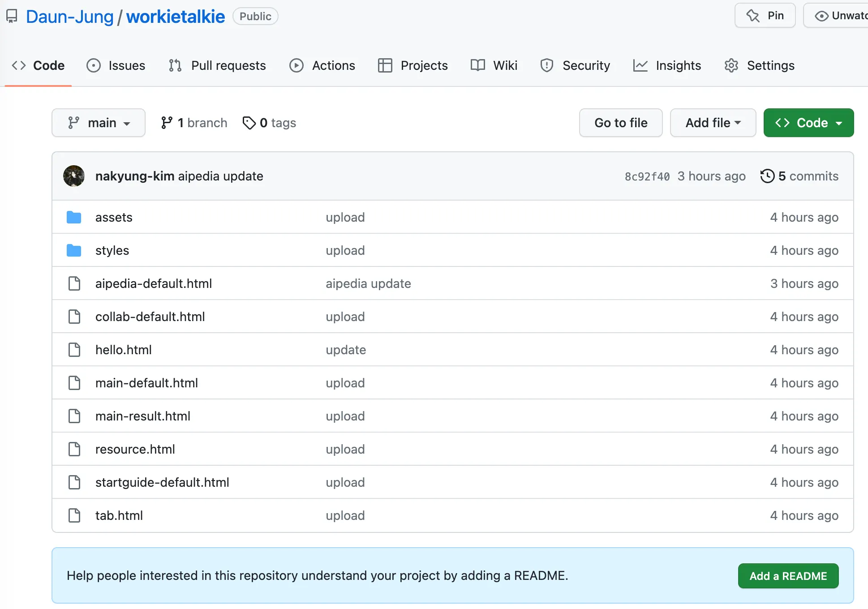
Task: Click nakyung-kim's avatar thumbnail
Action: pos(74,176)
